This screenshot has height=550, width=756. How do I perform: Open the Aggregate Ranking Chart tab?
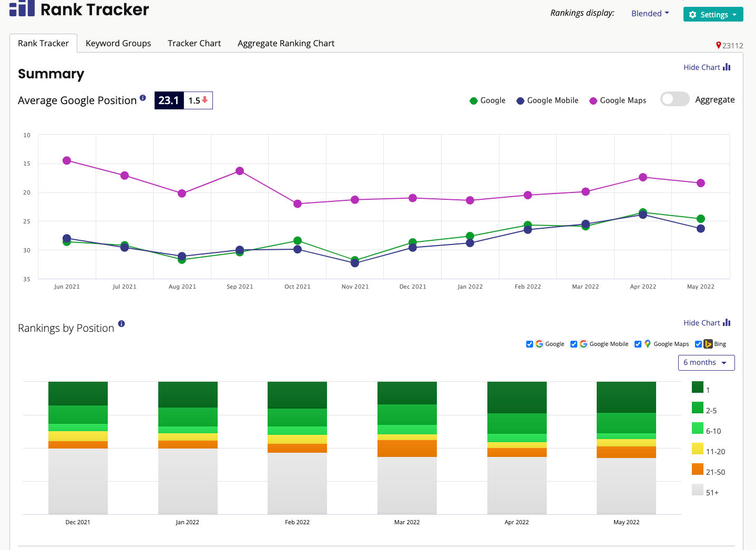(286, 43)
